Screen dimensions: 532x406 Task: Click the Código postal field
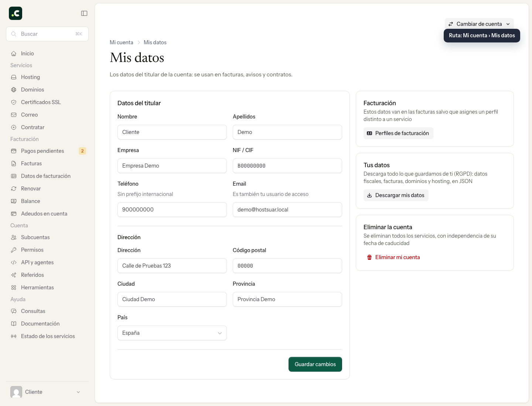point(287,266)
